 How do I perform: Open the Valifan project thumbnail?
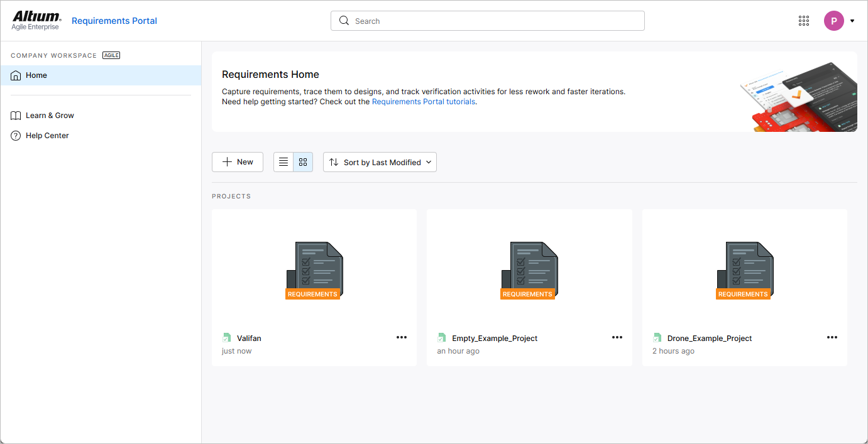tap(314, 270)
